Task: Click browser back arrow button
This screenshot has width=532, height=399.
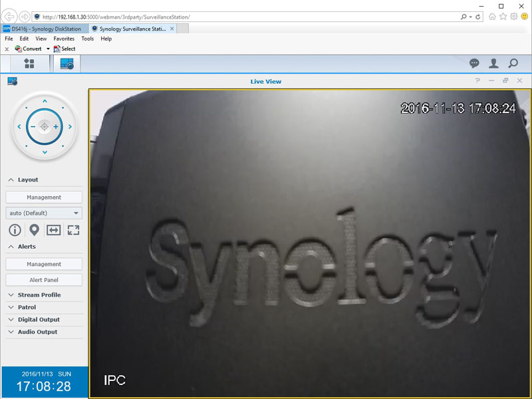Action: point(9,17)
